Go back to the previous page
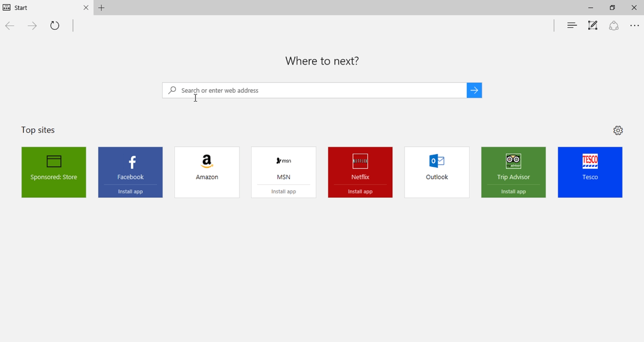This screenshot has height=342, width=644. (x=9, y=26)
